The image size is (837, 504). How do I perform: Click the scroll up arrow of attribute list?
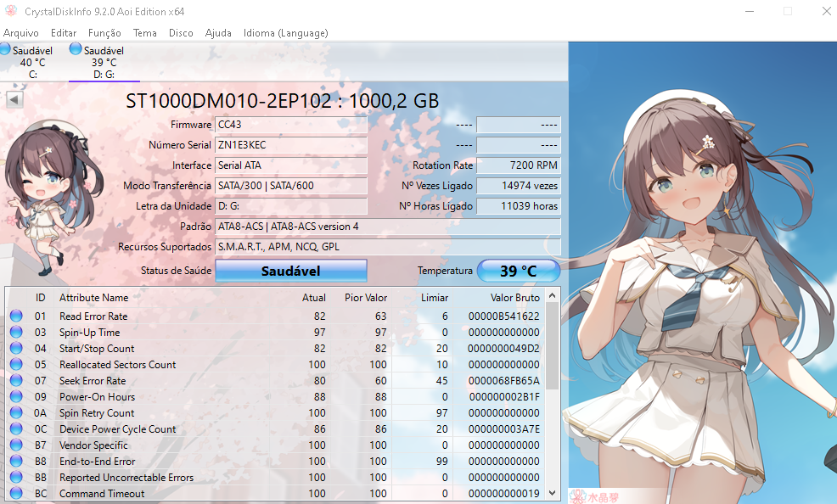coord(553,295)
